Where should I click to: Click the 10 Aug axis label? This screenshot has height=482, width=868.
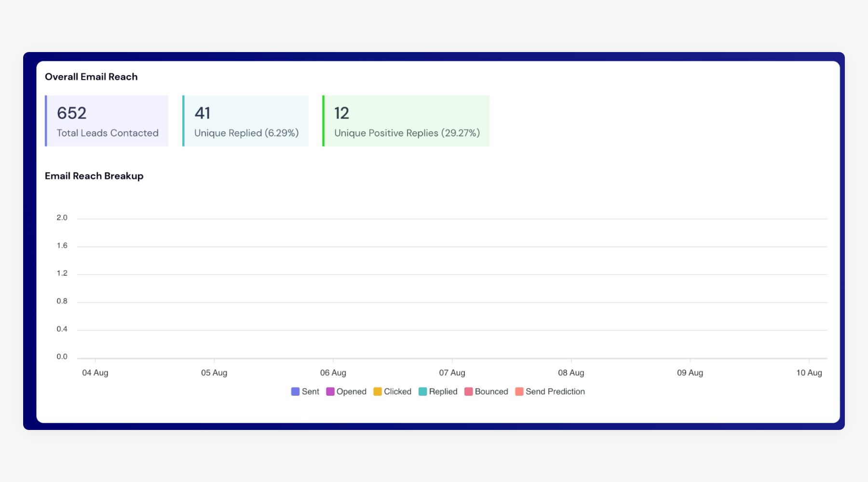click(x=809, y=373)
